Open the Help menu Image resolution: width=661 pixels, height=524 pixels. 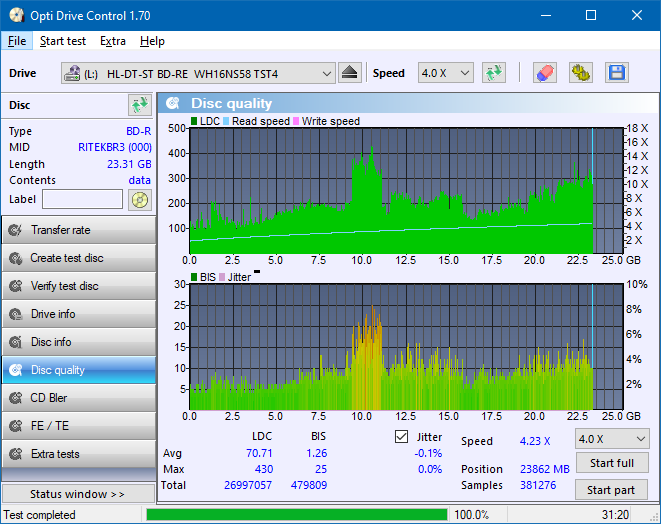152,41
